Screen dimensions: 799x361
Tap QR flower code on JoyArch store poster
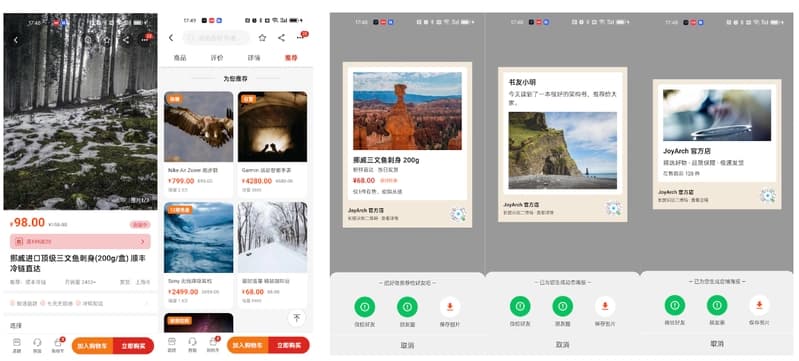(768, 196)
